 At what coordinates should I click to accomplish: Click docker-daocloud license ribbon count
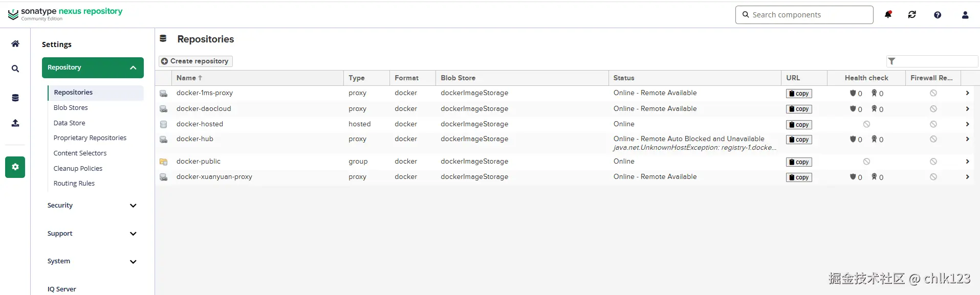[878, 109]
